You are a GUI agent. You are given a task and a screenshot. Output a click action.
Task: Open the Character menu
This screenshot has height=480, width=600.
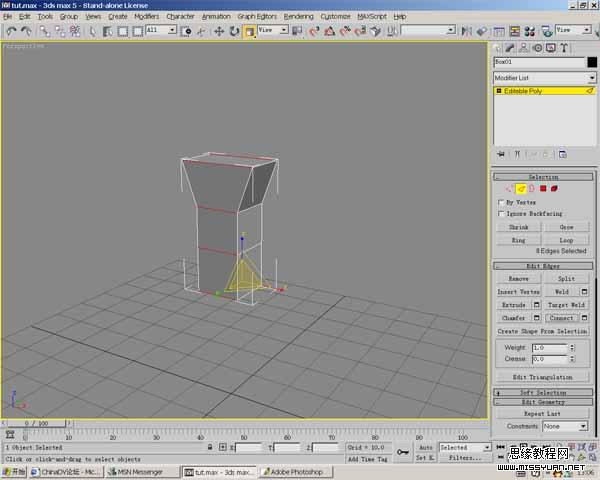point(180,16)
